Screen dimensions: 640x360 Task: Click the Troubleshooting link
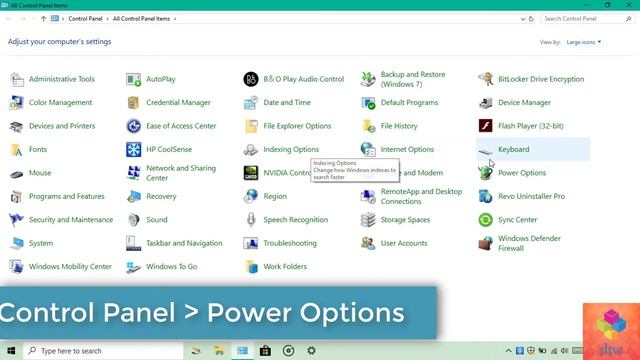290,243
